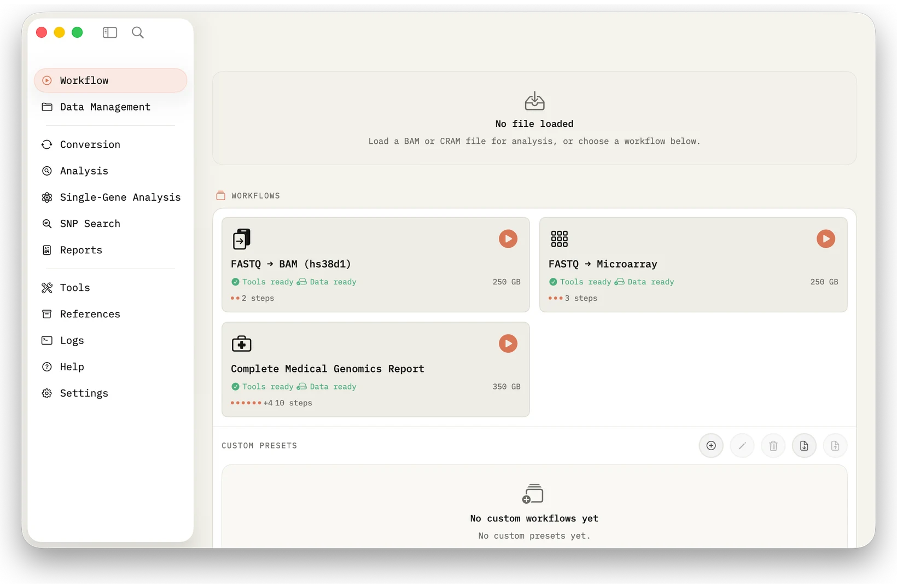The image size is (897, 588).
Task: Click the Data ready drive icon on FASTQ → BAM card
Action: pyautogui.click(x=302, y=282)
